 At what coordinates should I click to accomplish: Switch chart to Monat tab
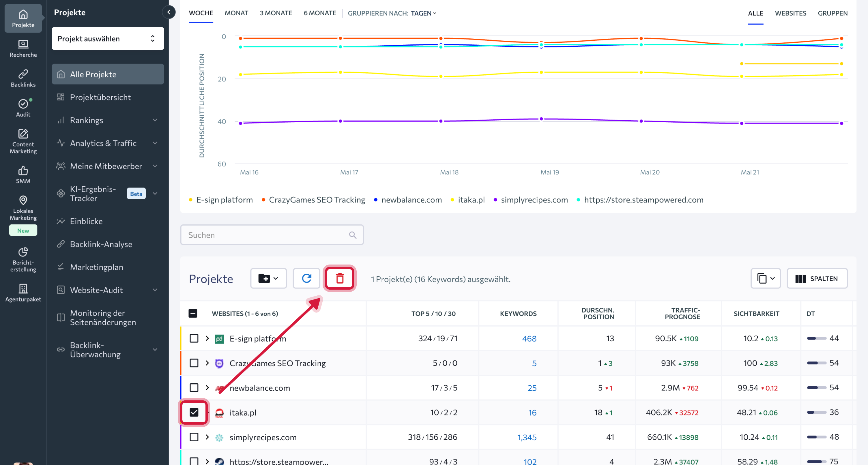[236, 13]
